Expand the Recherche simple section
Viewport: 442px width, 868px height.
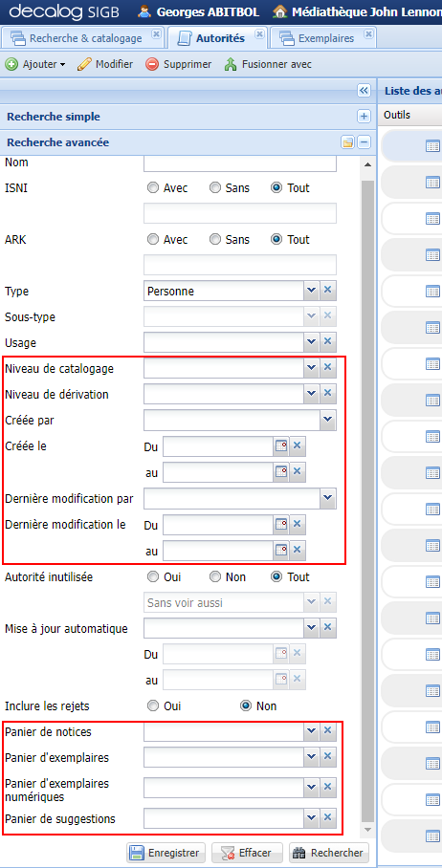[364, 117]
